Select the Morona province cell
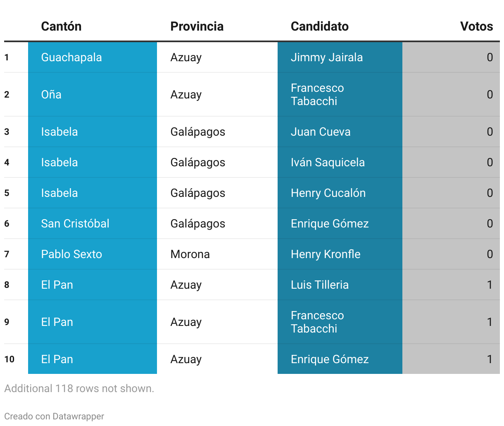This screenshot has height=426, width=504. click(x=217, y=254)
